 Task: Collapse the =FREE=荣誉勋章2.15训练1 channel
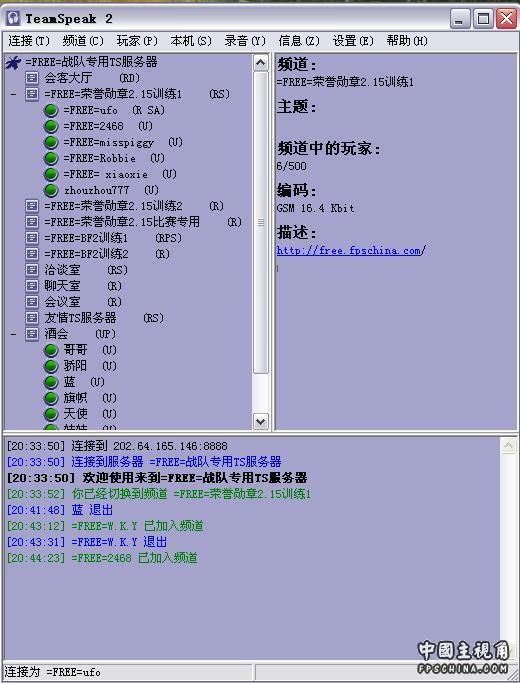coord(14,94)
